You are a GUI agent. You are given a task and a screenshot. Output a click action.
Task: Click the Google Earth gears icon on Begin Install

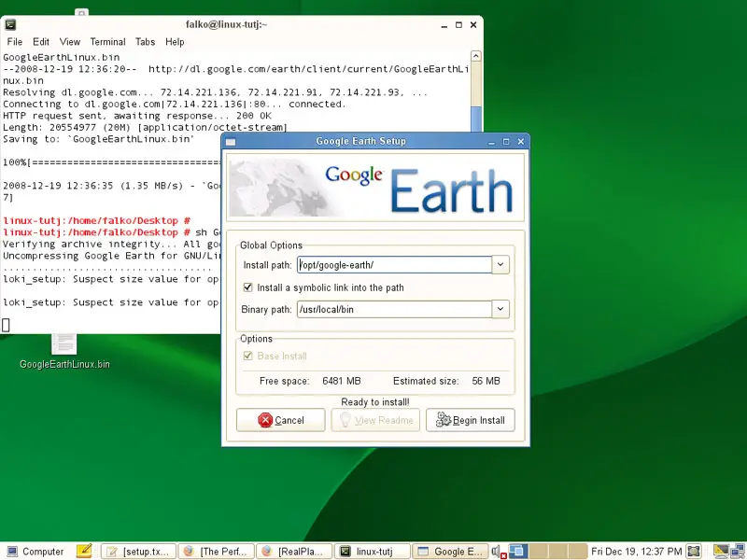click(443, 419)
